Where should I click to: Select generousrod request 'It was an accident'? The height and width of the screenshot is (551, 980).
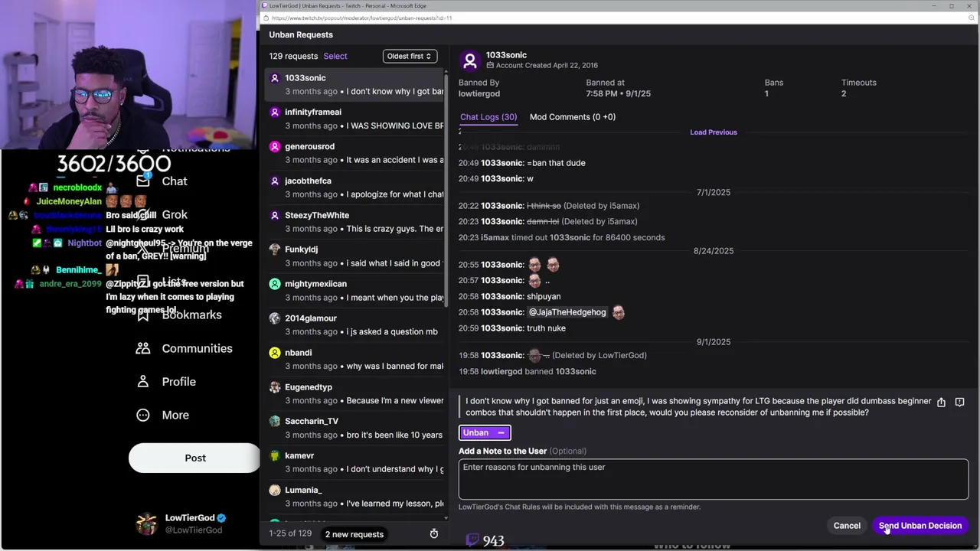(x=355, y=153)
